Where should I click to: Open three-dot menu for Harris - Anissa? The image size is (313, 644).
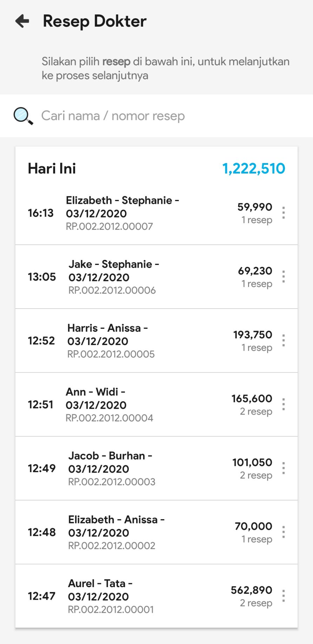click(284, 341)
